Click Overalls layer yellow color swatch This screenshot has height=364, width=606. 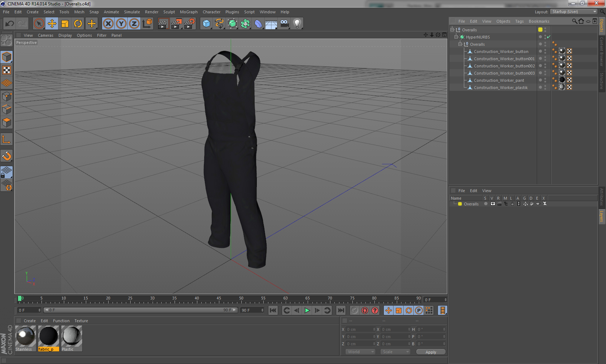tap(460, 204)
